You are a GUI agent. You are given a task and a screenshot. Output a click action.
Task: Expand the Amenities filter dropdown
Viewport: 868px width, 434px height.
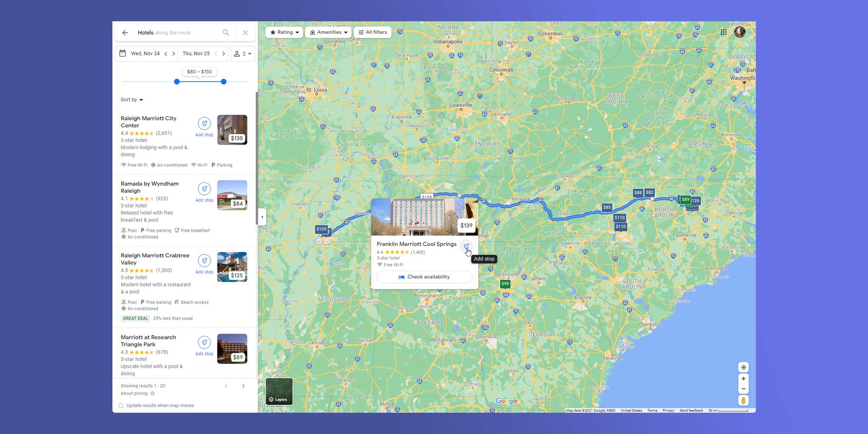[329, 32]
